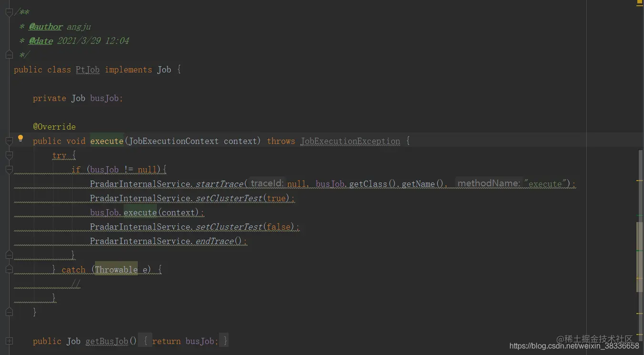644x355 pixels.
Task: Click the busJob field in the private declaration
Action: [x=104, y=98]
